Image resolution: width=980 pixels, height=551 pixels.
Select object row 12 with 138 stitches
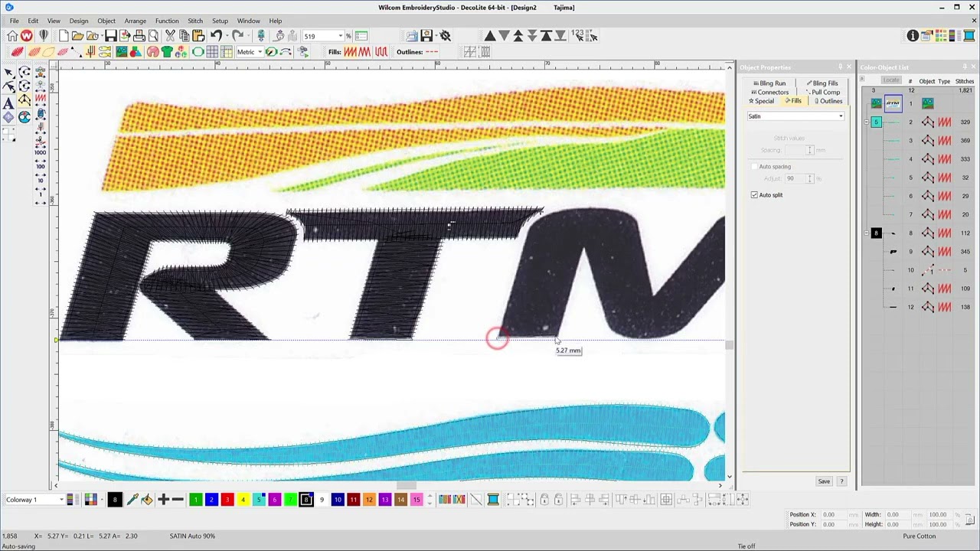click(920, 307)
